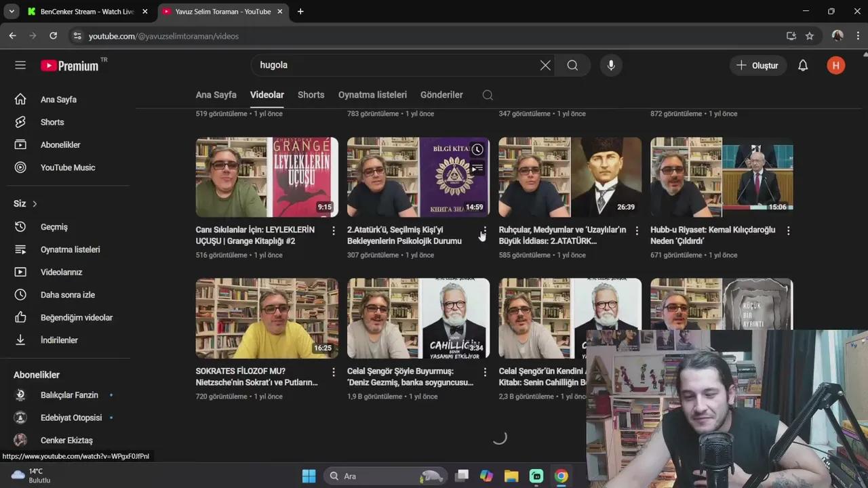Play Ruhçular, Medyumlar Atatürk thumbnail
The height and width of the screenshot is (488, 868).
coord(570,177)
